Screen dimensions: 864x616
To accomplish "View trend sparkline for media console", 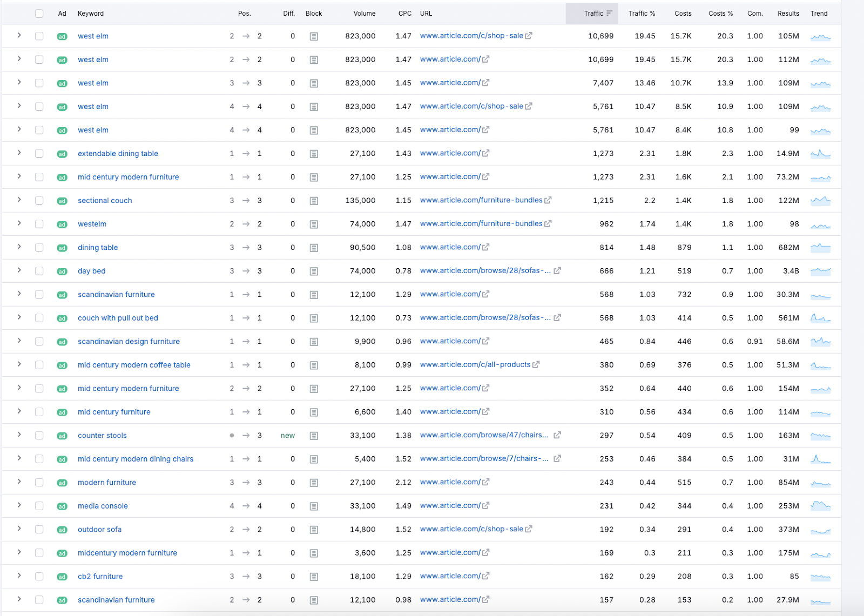I will pos(820,506).
